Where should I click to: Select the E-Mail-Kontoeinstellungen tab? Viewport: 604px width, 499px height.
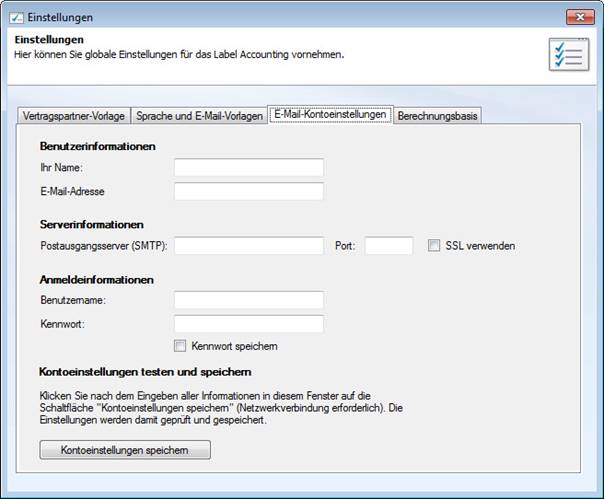pyautogui.click(x=330, y=115)
